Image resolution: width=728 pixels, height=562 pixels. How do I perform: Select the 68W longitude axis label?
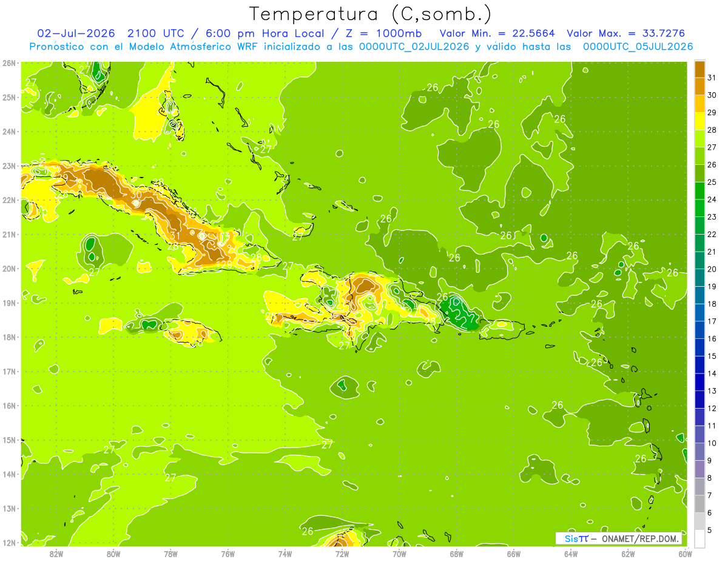pos(456,554)
